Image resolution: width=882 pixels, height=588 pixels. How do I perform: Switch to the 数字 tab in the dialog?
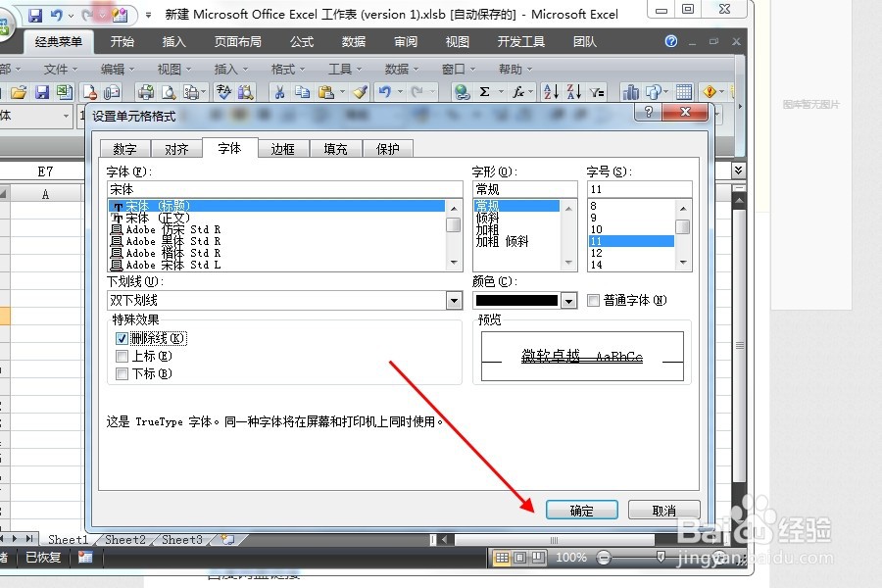(x=124, y=149)
